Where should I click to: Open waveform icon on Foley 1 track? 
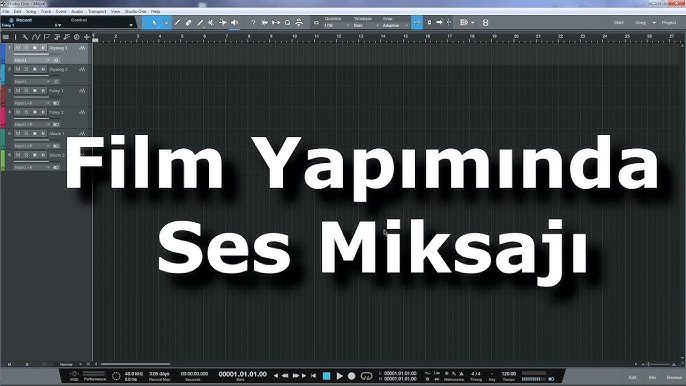(x=82, y=91)
